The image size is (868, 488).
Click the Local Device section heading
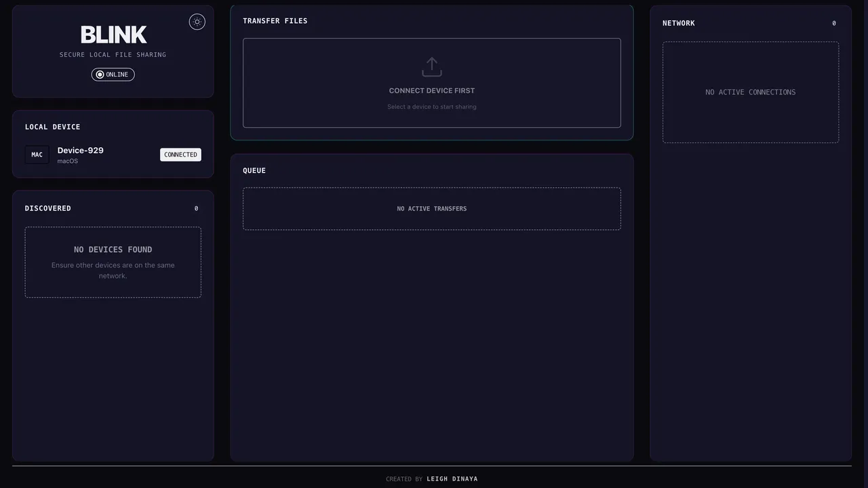tap(53, 127)
